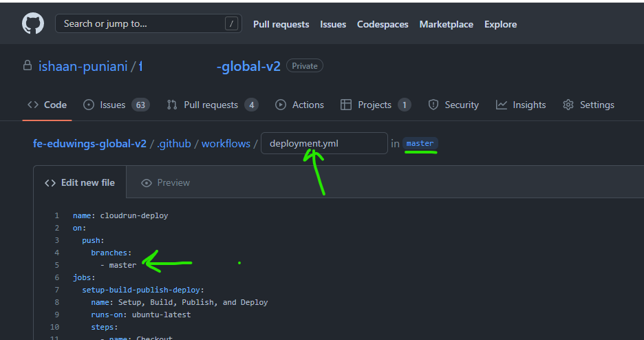Place cursor on name: cloudrun-deploy line
Screen dimensions: 644x340
[x=120, y=215]
